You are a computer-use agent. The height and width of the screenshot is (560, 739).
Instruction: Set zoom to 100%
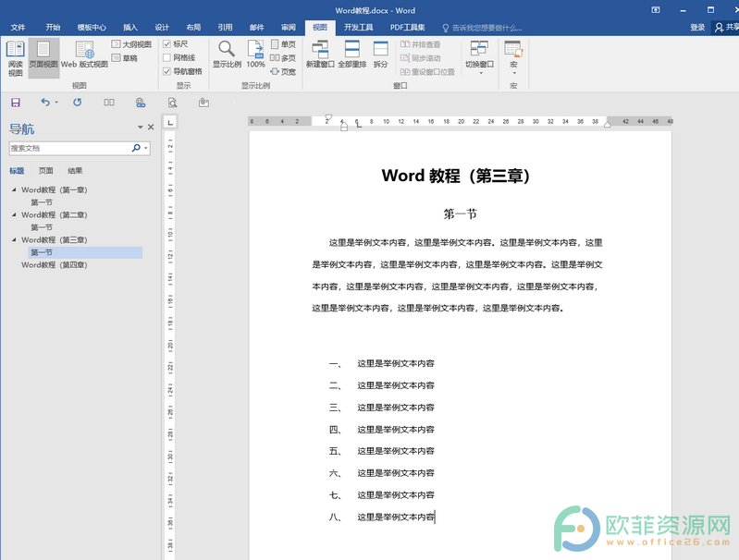tap(255, 55)
